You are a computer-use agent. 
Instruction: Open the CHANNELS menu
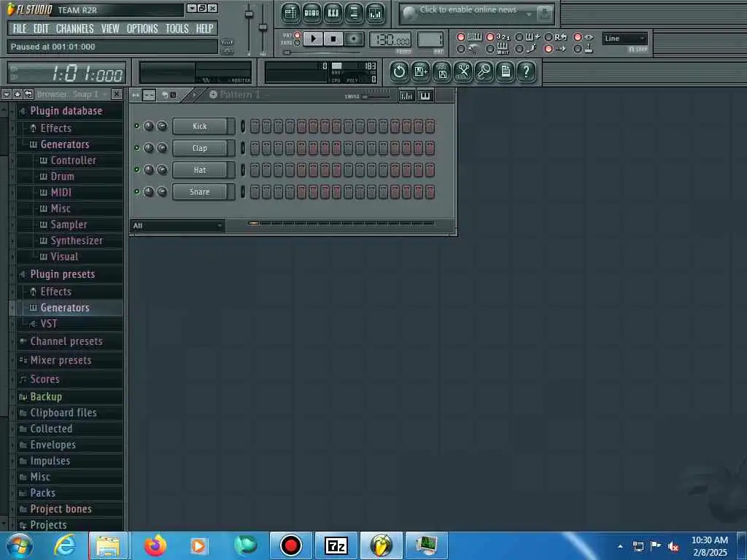[75, 28]
